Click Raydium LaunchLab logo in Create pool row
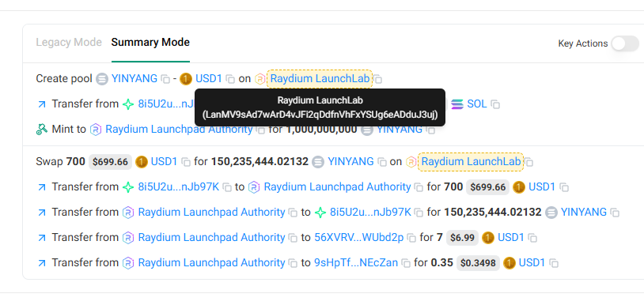 [x=260, y=79]
